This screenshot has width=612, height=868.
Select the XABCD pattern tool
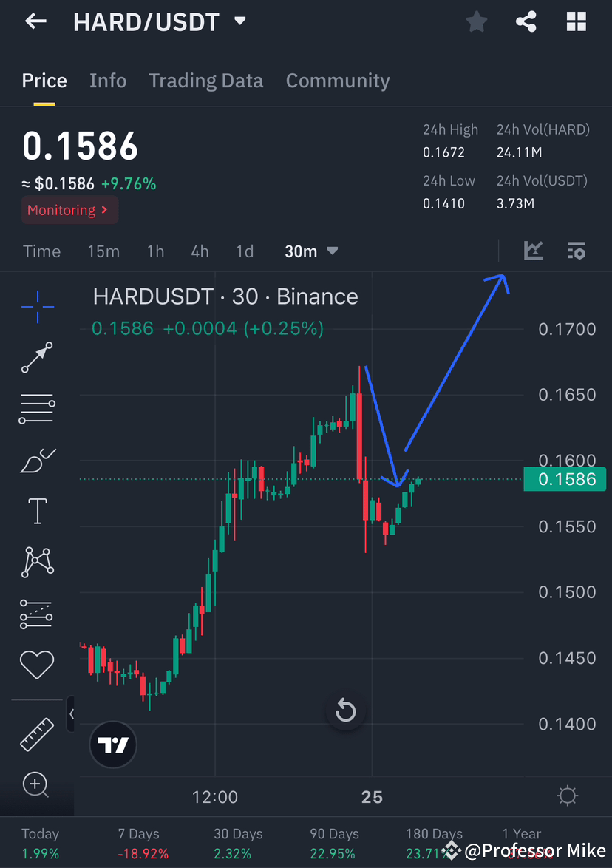tap(37, 562)
